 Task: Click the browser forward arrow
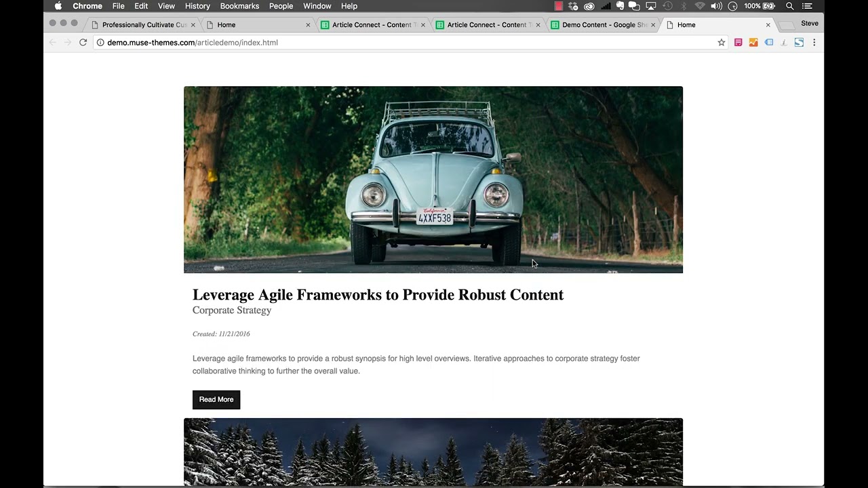(x=67, y=42)
